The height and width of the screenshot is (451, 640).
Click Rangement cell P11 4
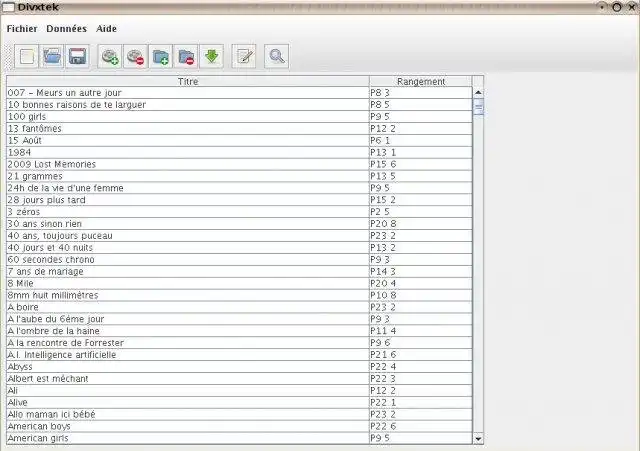coord(421,331)
